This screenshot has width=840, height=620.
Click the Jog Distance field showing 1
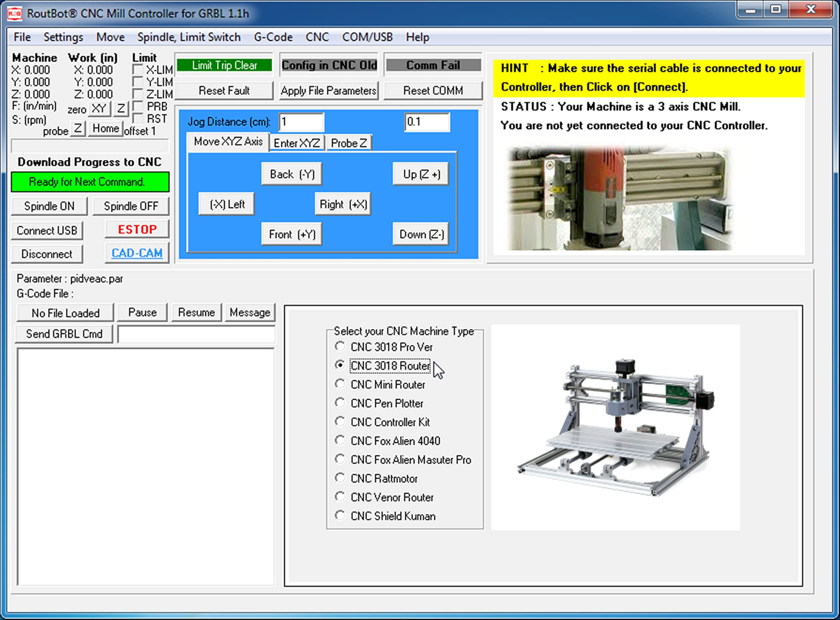pos(301,122)
